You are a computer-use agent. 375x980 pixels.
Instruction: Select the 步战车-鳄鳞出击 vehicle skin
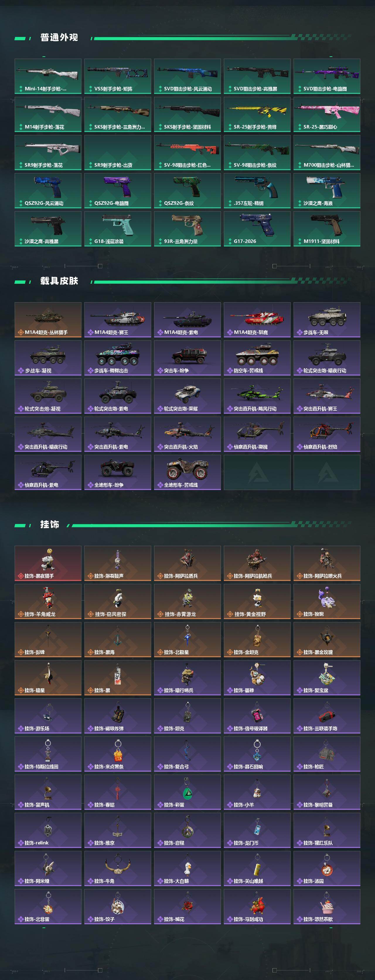(118, 358)
